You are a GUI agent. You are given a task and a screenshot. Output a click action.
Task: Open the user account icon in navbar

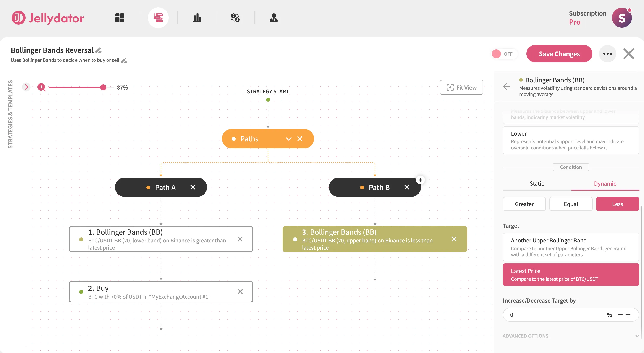click(x=274, y=18)
